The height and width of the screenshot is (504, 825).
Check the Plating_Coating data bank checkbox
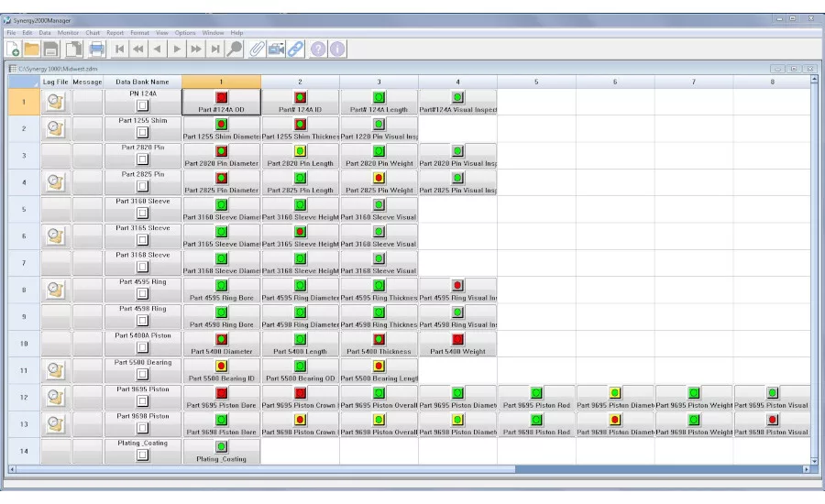coord(143,455)
